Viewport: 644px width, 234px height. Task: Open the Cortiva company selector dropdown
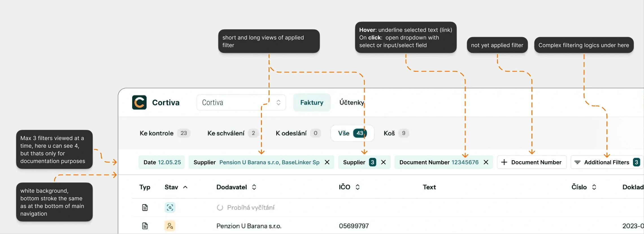pos(241,102)
